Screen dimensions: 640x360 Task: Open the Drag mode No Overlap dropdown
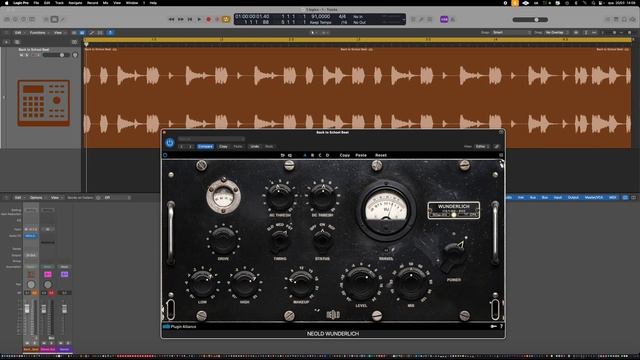(557, 33)
